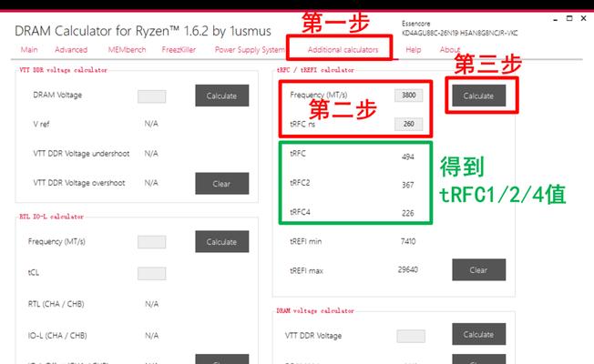The width and height of the screenshot is (594, 364).
Task: Minimize the DRAM Calculator window
Action: (556, 18)
